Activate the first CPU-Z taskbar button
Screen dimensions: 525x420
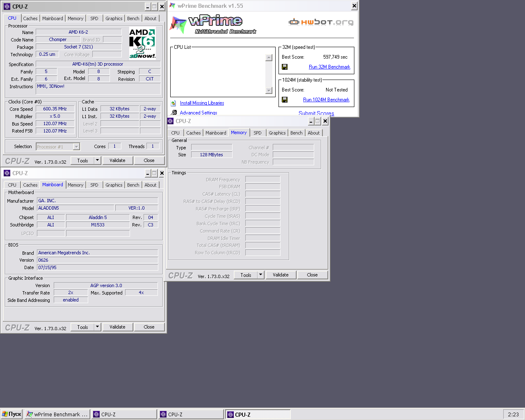(124, 414)
